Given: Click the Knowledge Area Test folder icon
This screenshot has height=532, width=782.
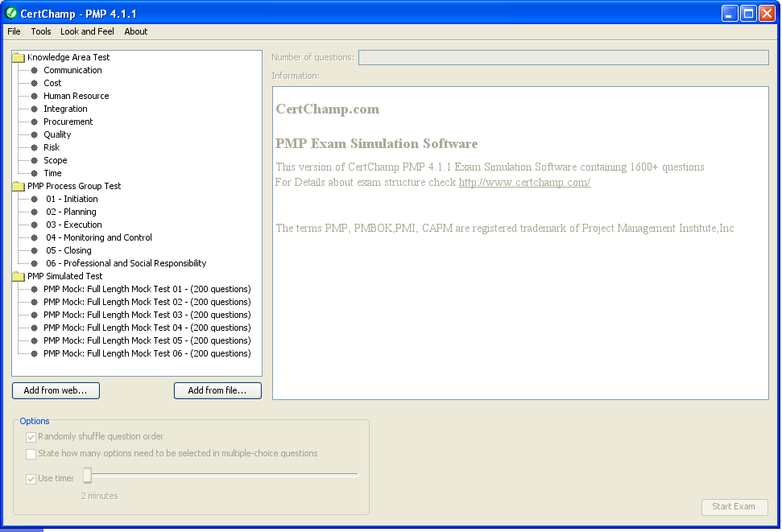Looking at the screenshot, I should tap(19, 57).
